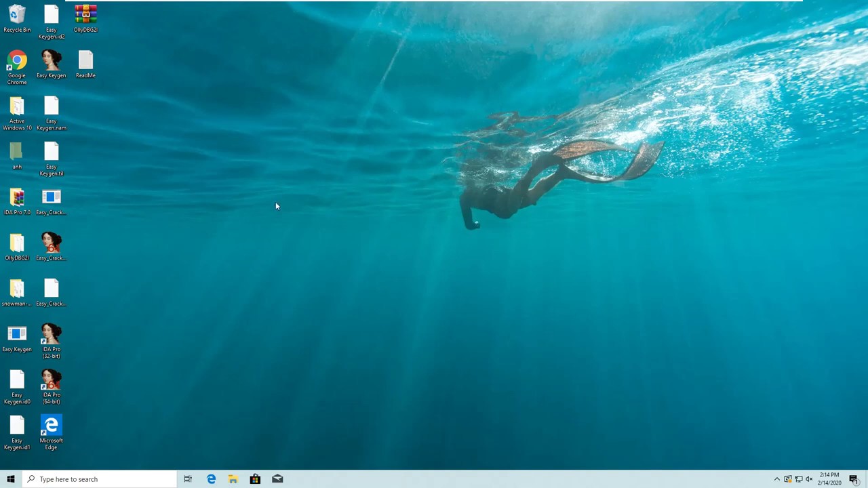Select the Easy Keygen.id2 file
This screenshot has height=488, width=868.
pyautogui.click(x=52, y=22)
